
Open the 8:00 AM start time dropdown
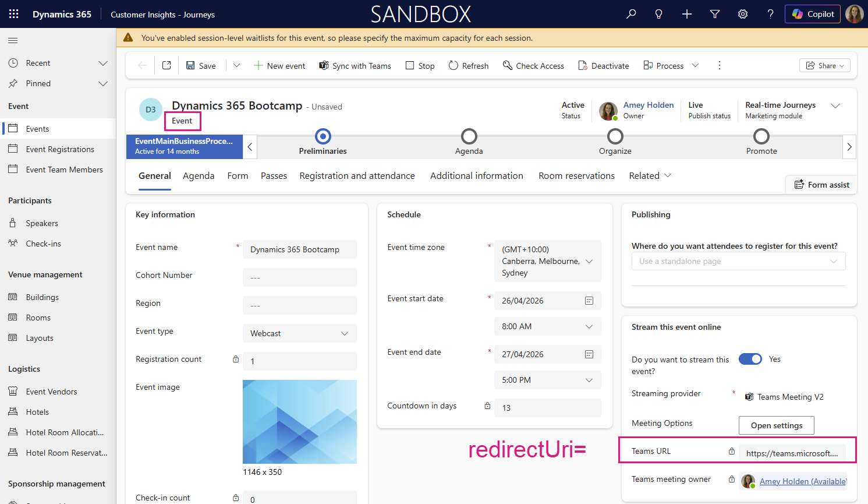(548, 326)
